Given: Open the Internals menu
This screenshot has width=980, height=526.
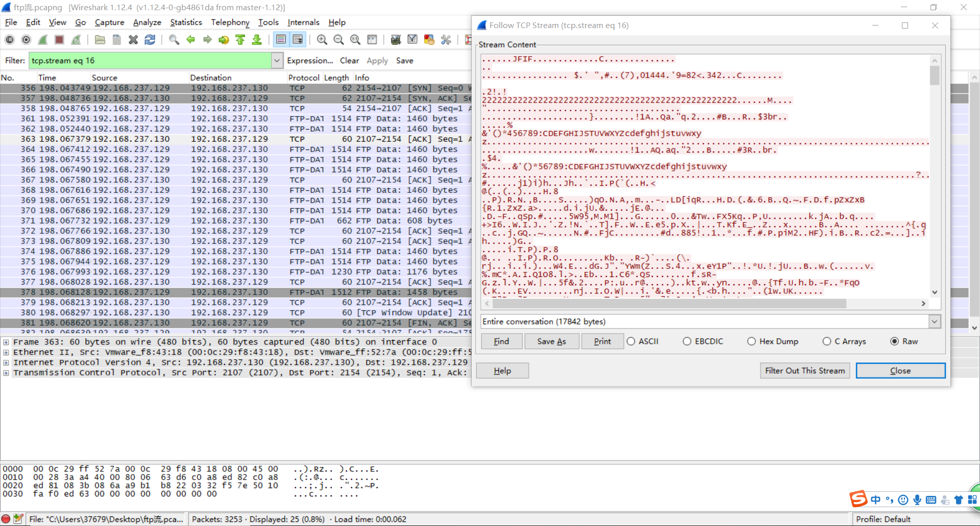Looking at the screenshot, I should click(x=304, y=22).
